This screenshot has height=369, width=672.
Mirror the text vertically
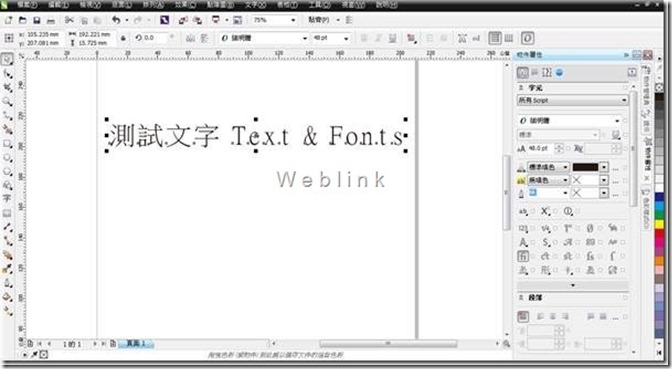204,38
